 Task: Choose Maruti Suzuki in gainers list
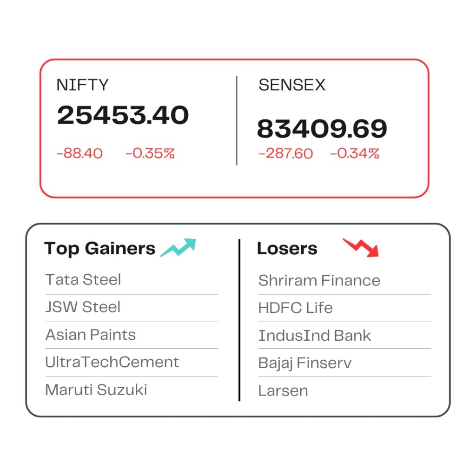(x=96, y=390)
